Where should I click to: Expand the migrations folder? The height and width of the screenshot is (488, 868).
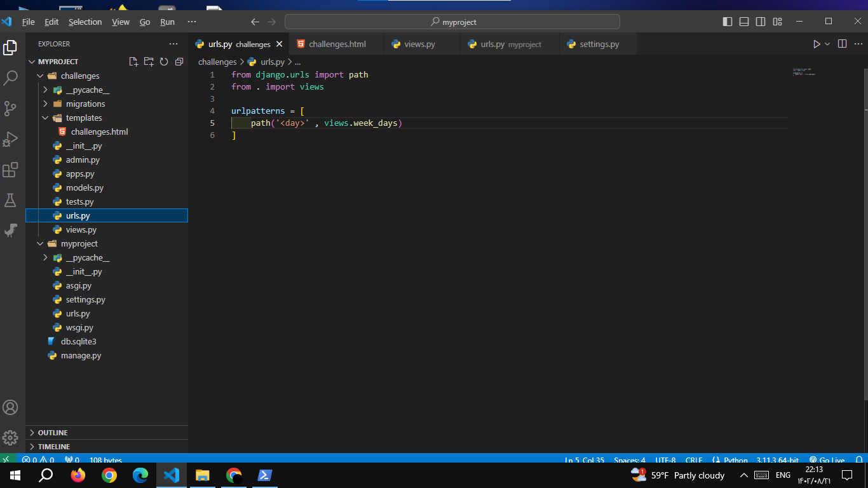pyautogui.click(x=85, y=104)
